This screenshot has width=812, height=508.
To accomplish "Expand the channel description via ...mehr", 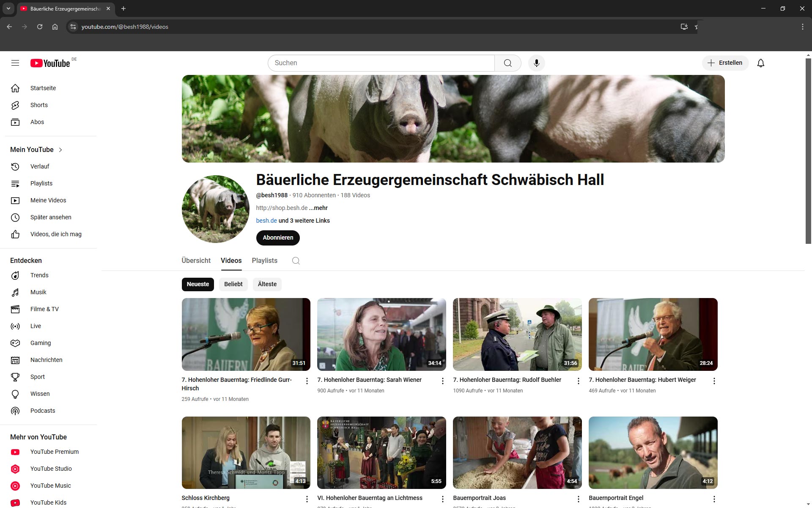I will coord(318,208).
